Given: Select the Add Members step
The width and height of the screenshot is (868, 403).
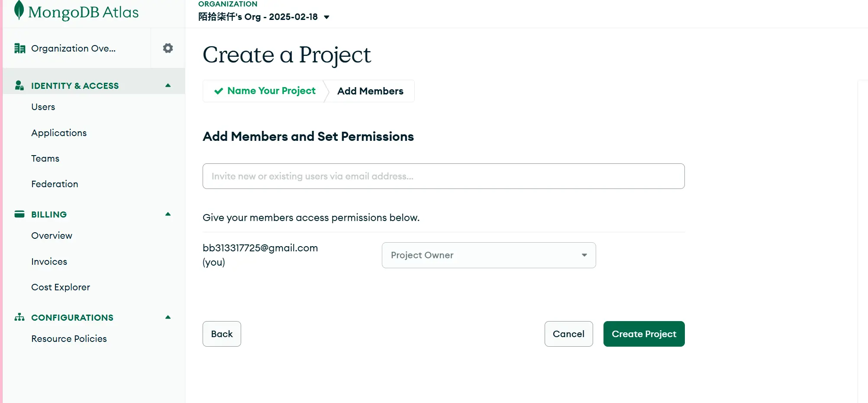Looking at the screenshot, I should pos(370,91).
